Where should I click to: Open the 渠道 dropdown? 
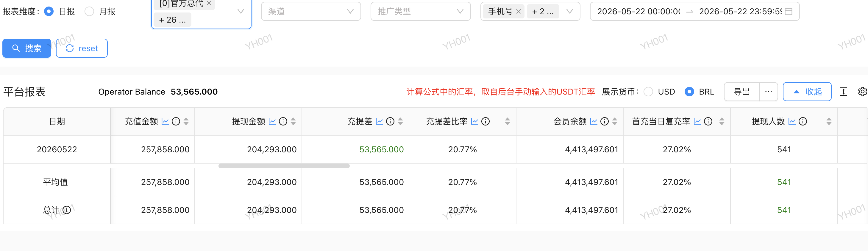point(311,11)
